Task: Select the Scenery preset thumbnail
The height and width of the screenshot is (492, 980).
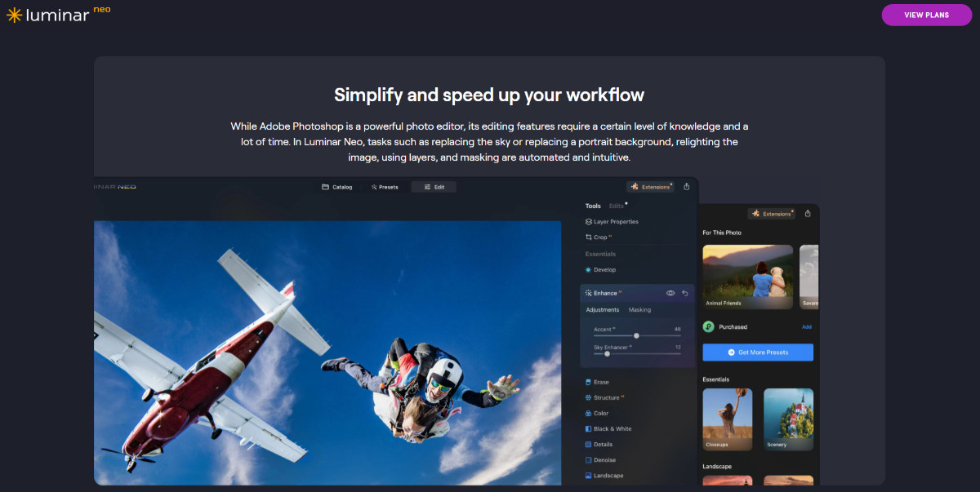Action: (788, 419)
